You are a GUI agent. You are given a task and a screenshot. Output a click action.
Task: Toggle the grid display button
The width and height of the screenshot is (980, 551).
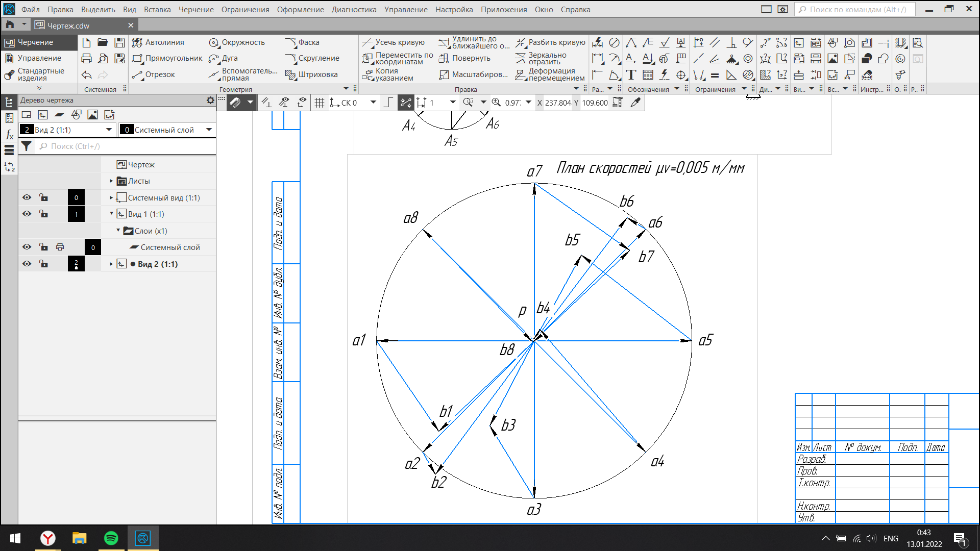click(320, 103)
